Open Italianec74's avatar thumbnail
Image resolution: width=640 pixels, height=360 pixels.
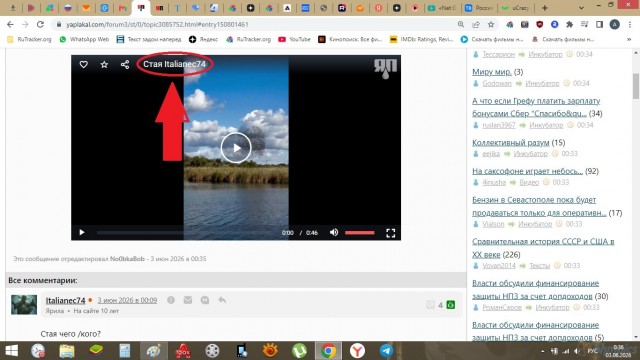point(24,304)
